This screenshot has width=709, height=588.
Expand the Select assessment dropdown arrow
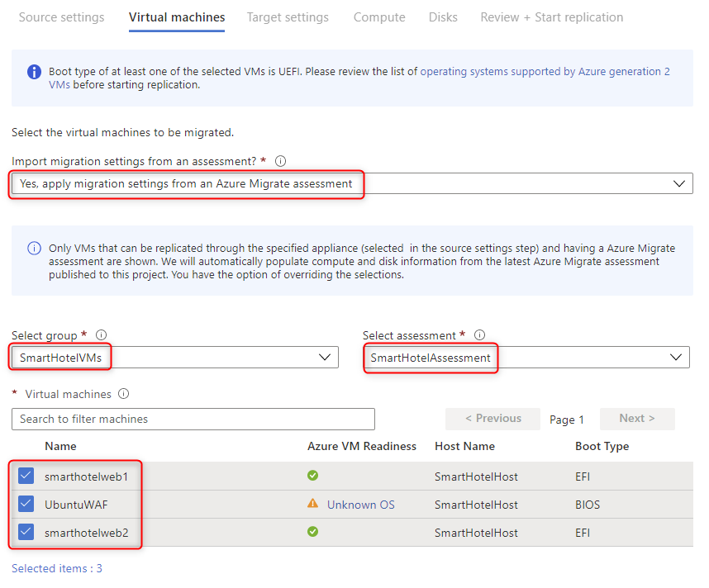pos(676,358)
